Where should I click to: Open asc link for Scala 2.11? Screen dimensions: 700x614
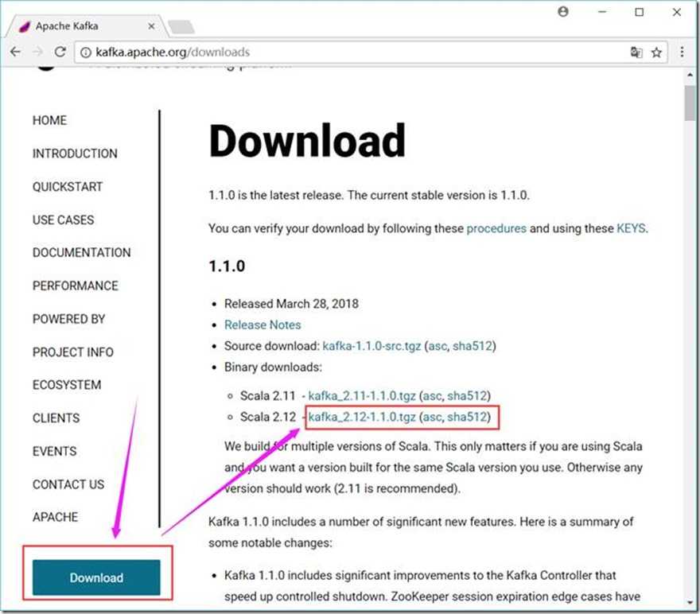[432, 396]
